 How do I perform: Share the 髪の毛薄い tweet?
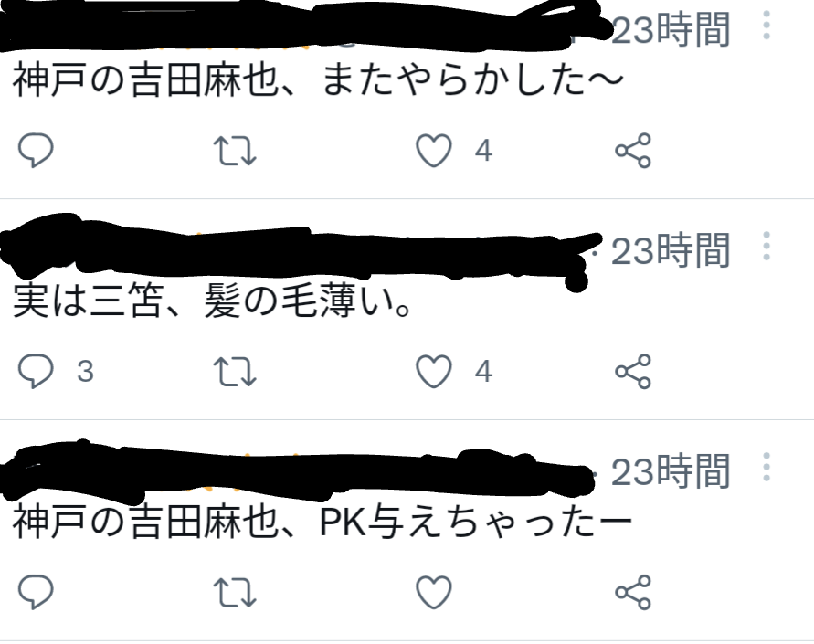633,372
